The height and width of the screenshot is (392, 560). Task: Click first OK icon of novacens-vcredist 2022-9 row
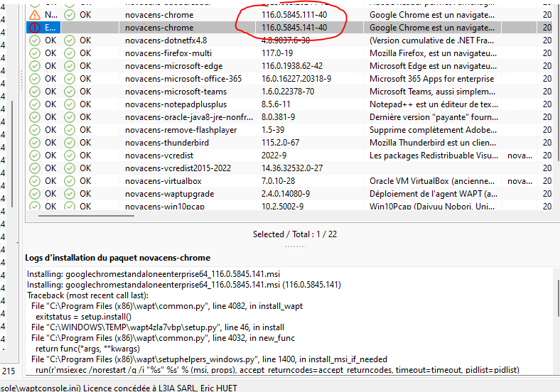point(35,156)
